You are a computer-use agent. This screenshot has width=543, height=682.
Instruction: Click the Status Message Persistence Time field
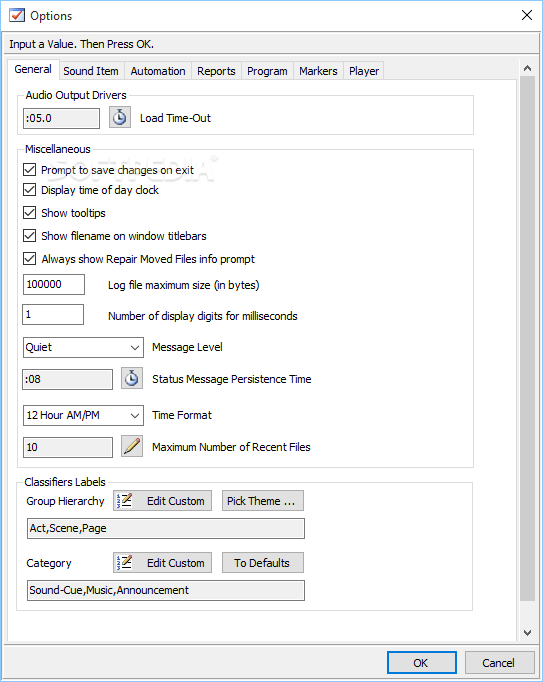click(x=67, y=379)
